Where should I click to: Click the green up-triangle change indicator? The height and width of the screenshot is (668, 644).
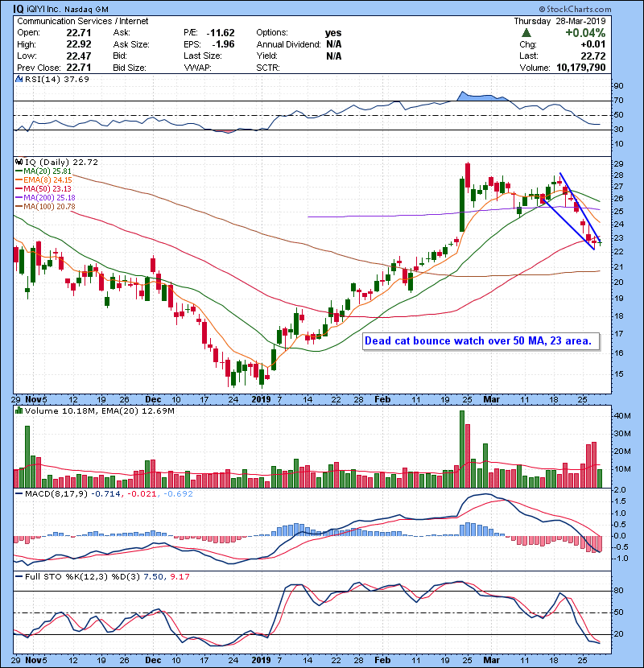[526, 33]
